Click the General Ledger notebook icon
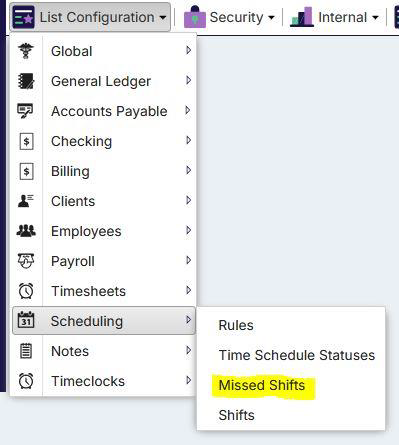Viewport: 399px width, 445px height. click(x=26, y=81)
